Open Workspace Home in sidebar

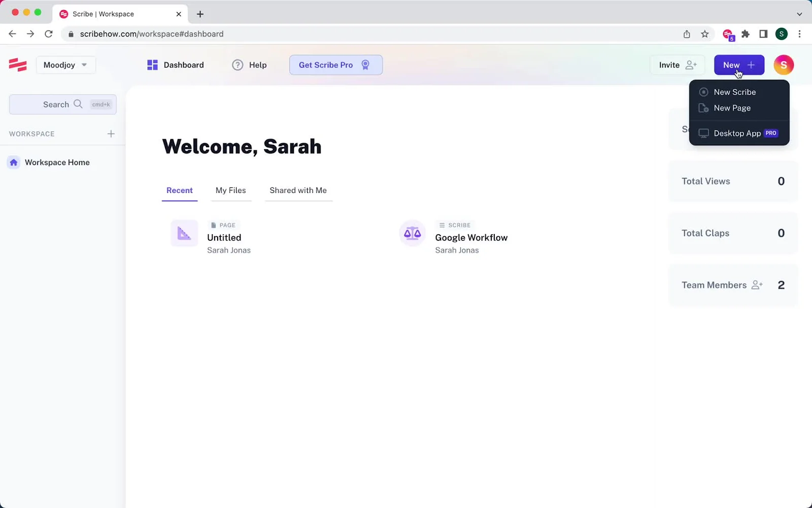[x=57, y=163]
